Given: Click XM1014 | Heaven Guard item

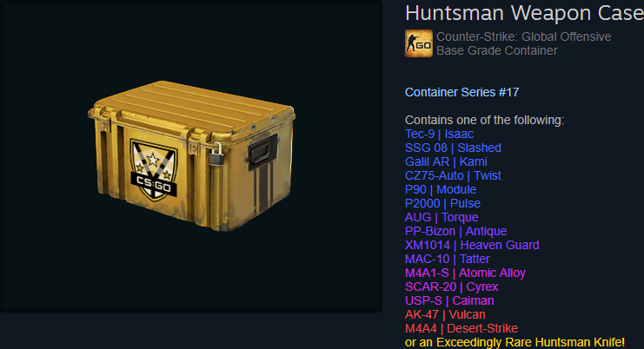Looking at the screenshot, I should pyautogui.click(x=472, y=245).
